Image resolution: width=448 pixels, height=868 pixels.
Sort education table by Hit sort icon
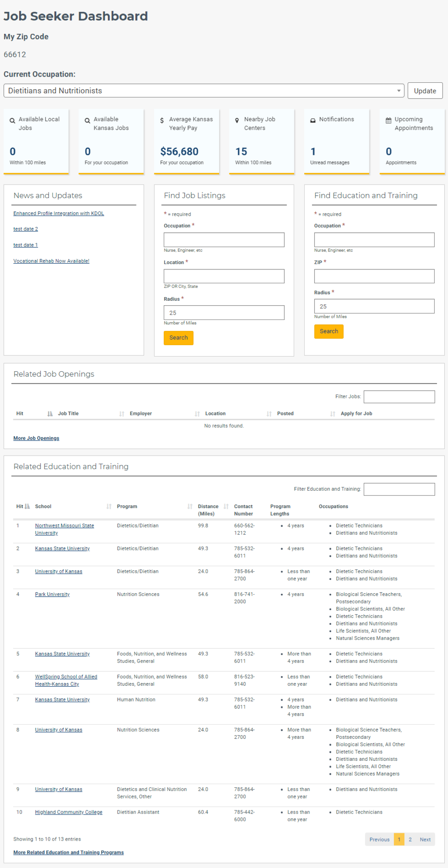point(27,507)
